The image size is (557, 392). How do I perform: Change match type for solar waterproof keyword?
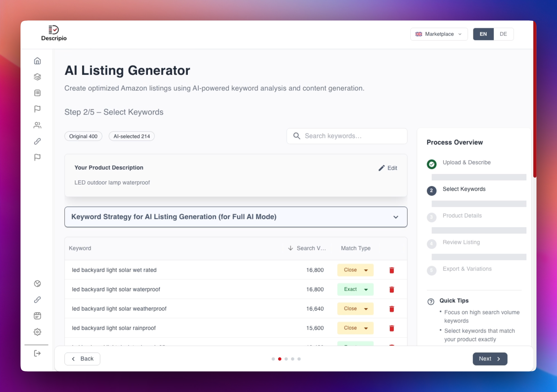coord(355,289)
